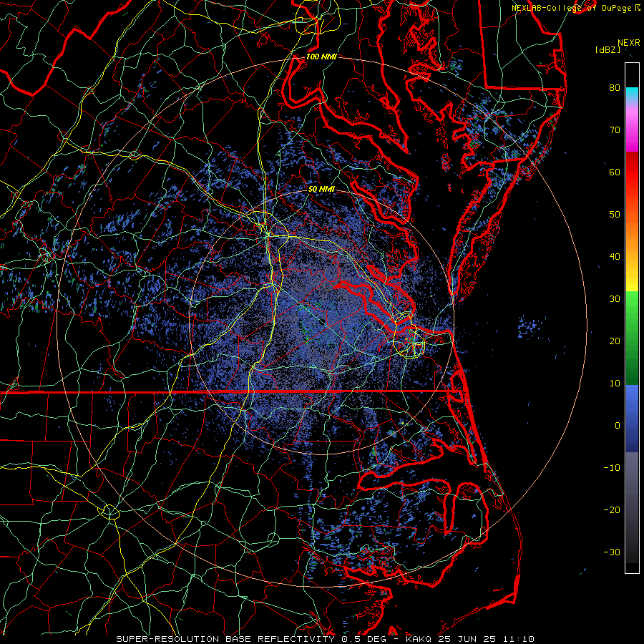Viewport: 644px width, 644px height.
Task: Click the 0 value on the dBZ scale
Action: coord(618,426)
